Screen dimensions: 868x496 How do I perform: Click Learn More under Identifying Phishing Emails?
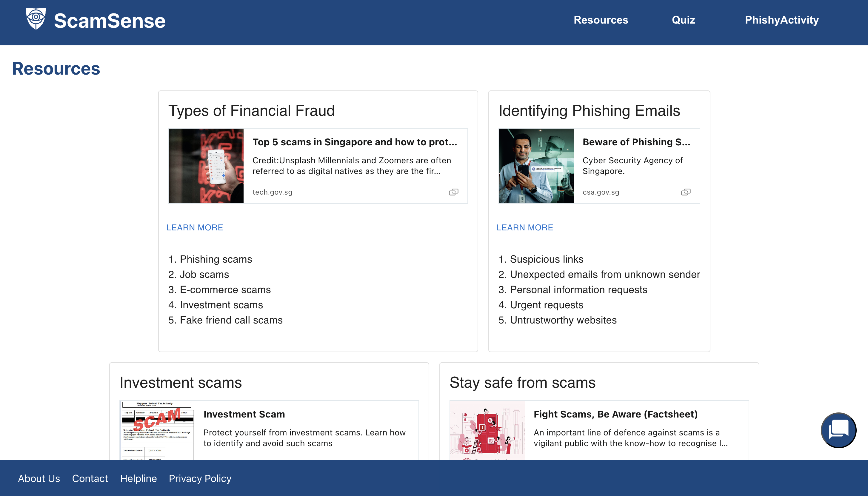click(525, 228)
